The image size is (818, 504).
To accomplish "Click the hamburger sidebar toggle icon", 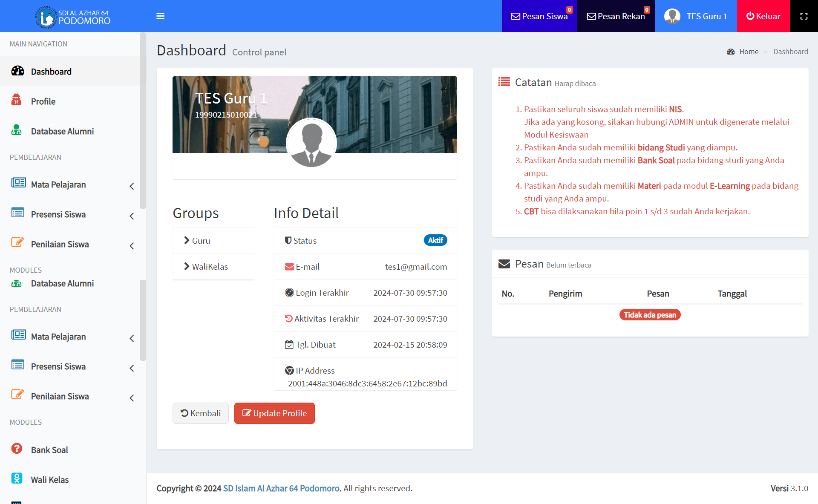I will [x=160, y=16].
